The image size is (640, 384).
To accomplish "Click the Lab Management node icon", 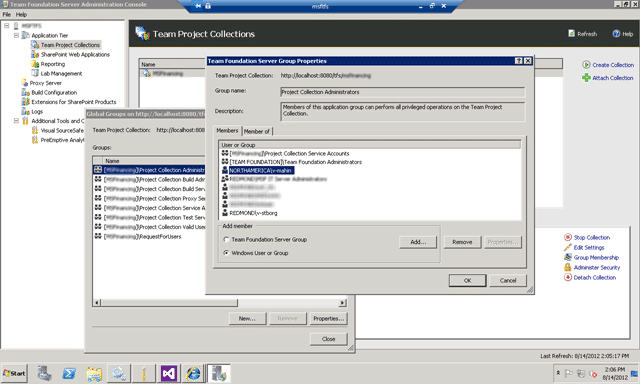I will pos(35,73).
